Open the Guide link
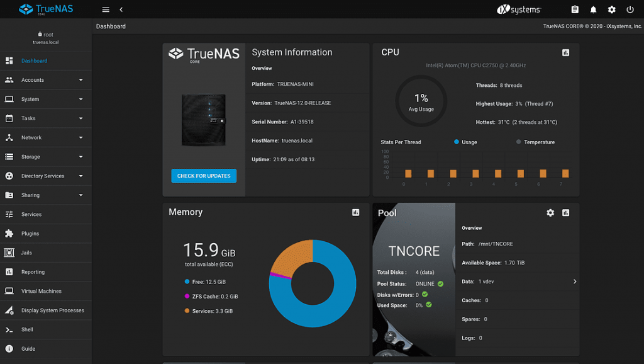The image size is (644, 364). (45, 349)
